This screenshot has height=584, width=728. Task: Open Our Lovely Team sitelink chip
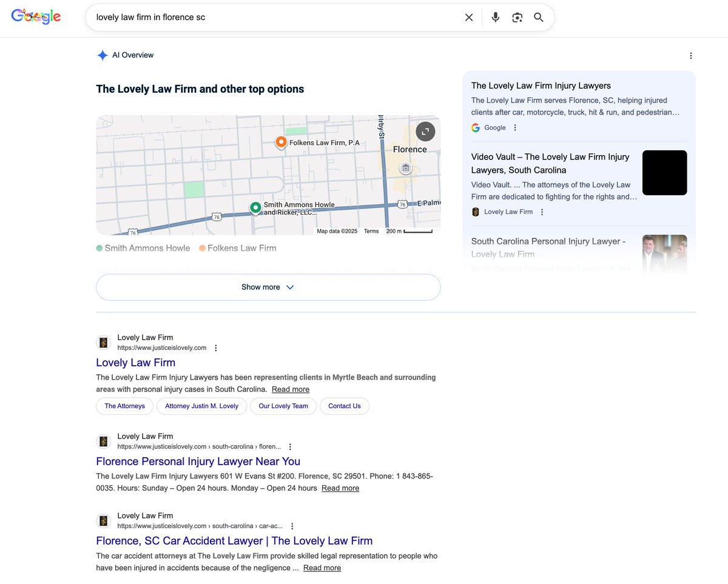point(283,406)
